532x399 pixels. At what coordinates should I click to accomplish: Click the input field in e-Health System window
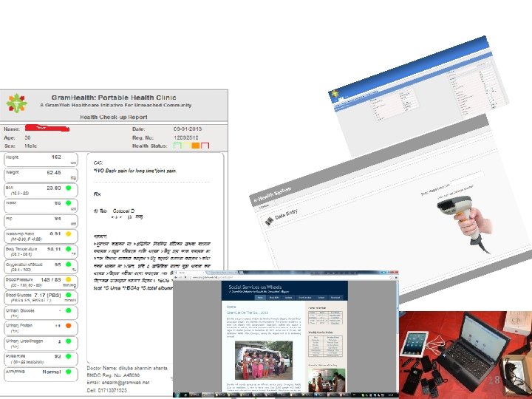coord(466,178)
